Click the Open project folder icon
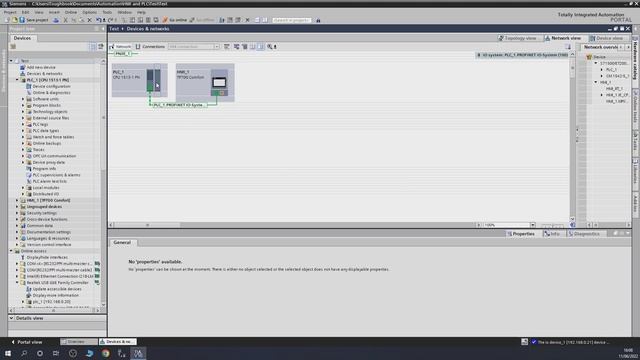 [15, 20]
